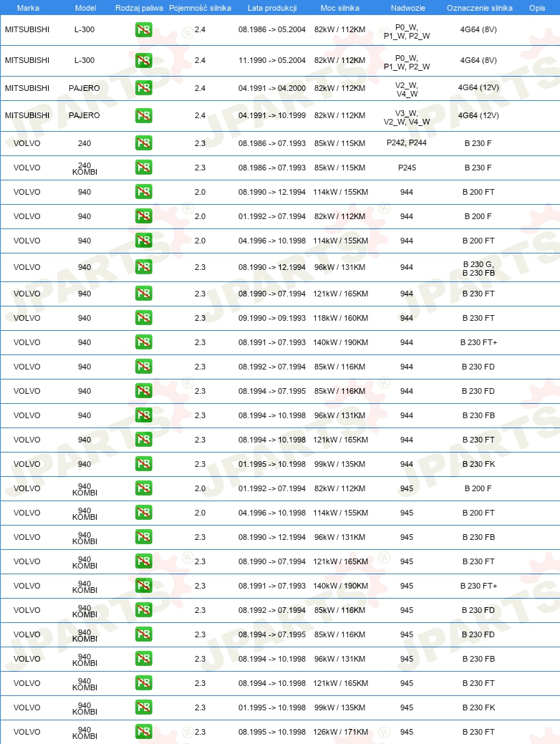The width and height of the screenshot is (560, 744).
Task: Select engine capacity 2.4 in L-300 11.1990 row
Action: tap(200, 60)
